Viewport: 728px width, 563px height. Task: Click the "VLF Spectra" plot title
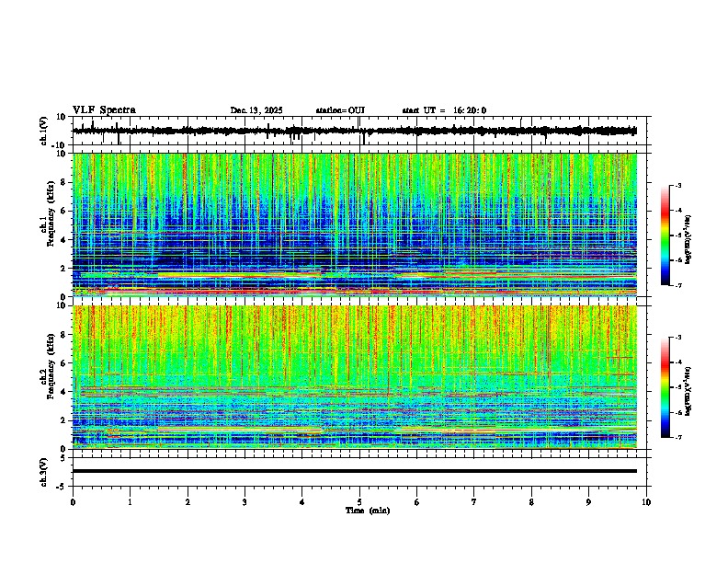coord(104,110)
